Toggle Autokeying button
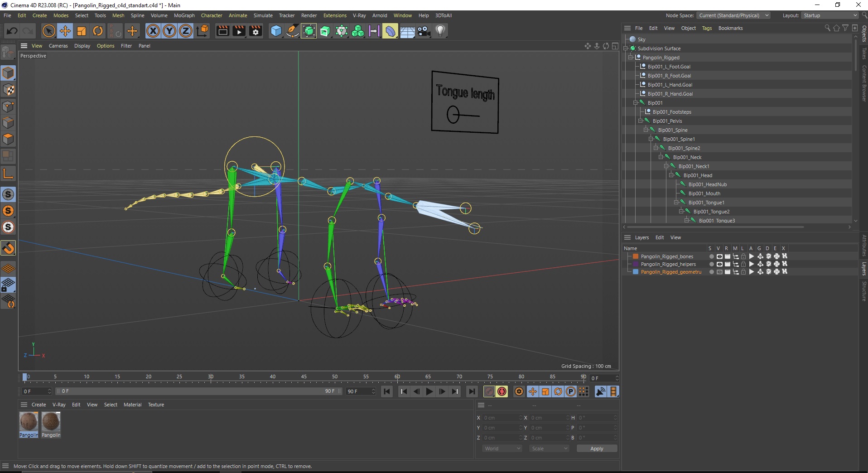The width and height of the screenshot is (868, 473). point(502,391)
